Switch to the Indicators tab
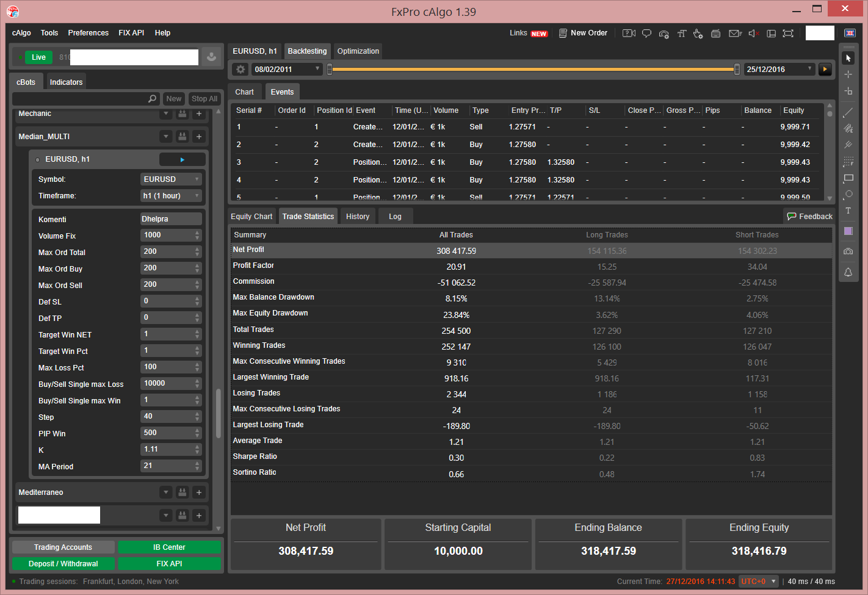 point(66,82)
